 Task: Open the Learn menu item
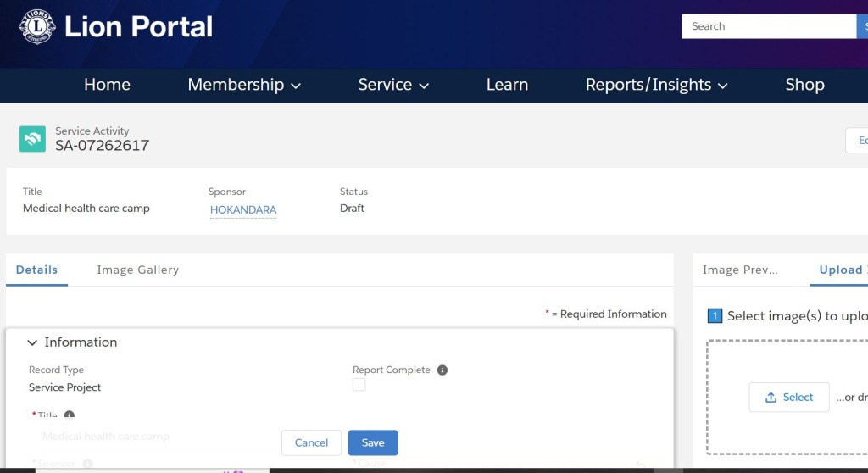507,85
